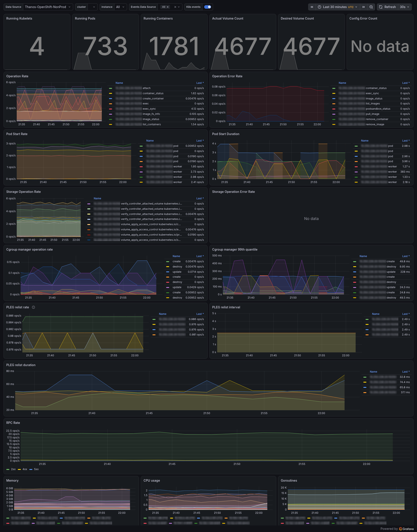Shift time range backward with left arrows
The image size is (417, 532).
(312, 7)
